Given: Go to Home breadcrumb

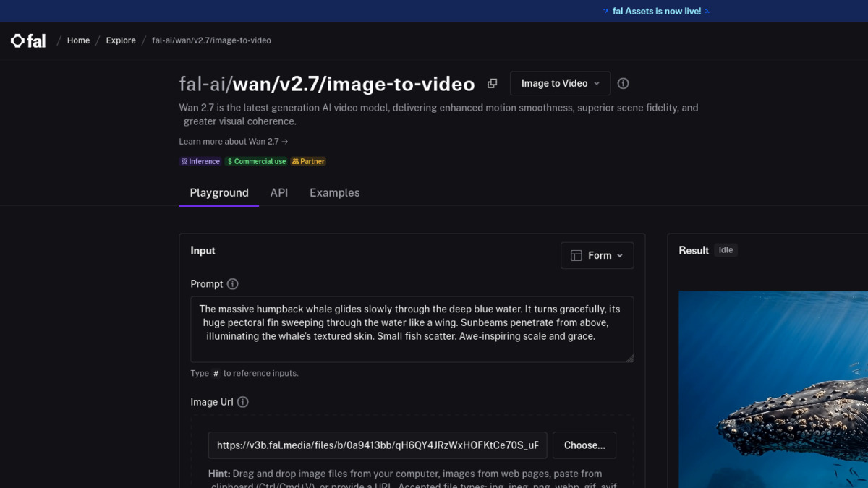Looking at the screenshot, I should [x=78, y=40].
